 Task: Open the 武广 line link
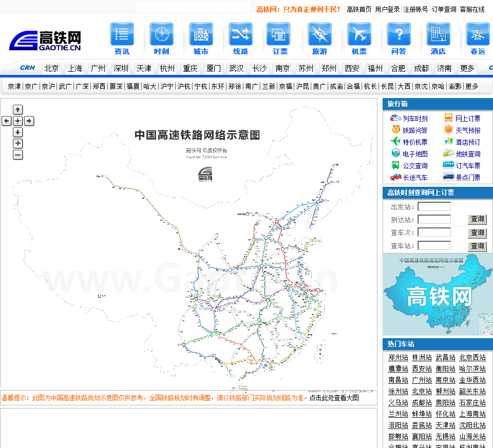[65, 86]
